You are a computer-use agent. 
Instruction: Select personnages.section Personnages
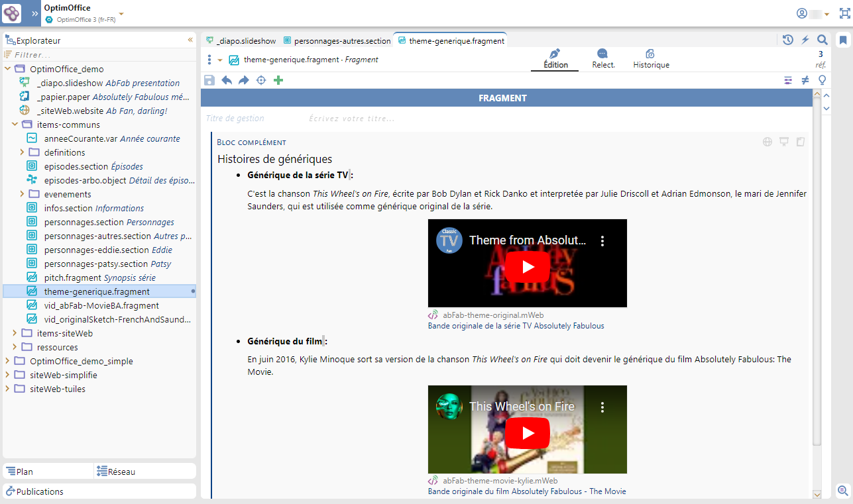click(x=100, y=222)
